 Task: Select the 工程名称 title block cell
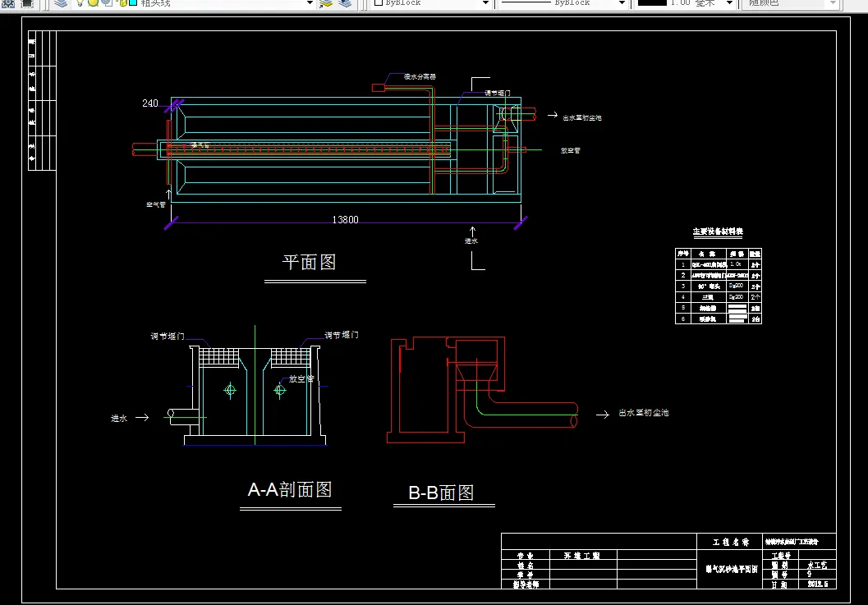731,542
